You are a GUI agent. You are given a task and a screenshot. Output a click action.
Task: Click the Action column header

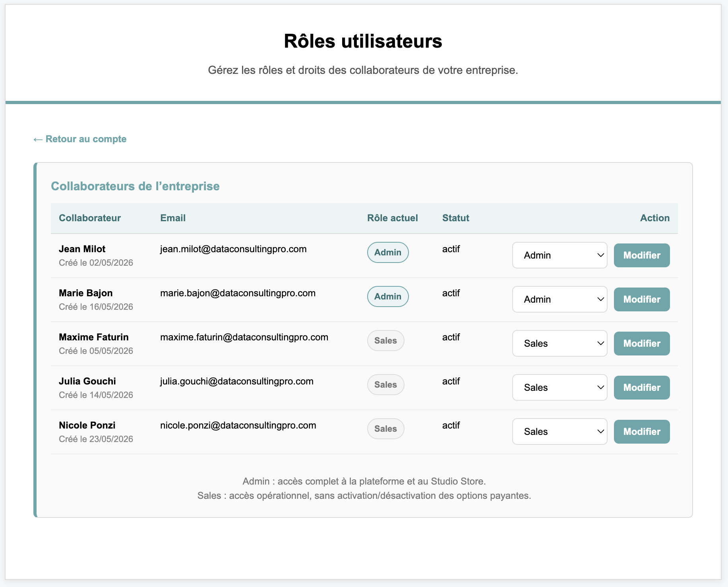click(x=654, y=218)
